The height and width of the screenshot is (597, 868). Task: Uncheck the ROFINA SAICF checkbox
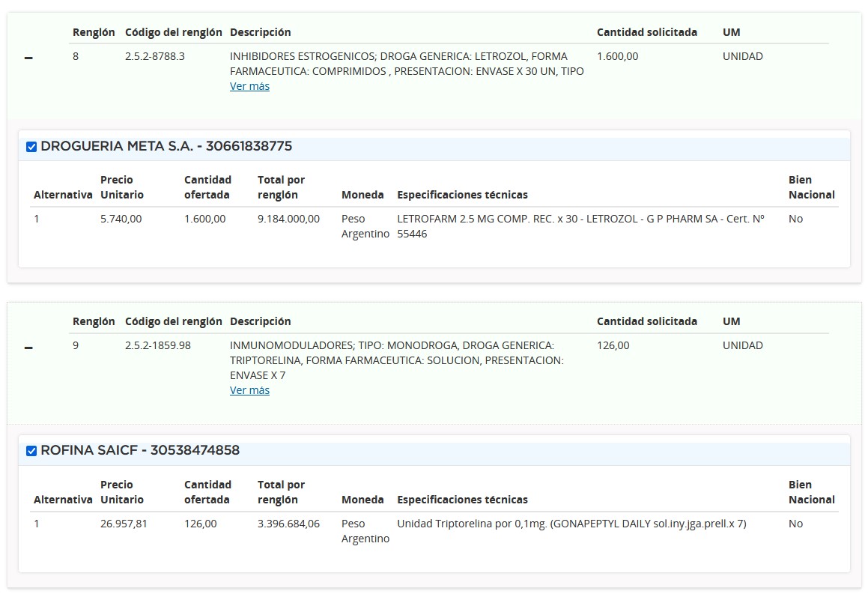click(31, 451)
